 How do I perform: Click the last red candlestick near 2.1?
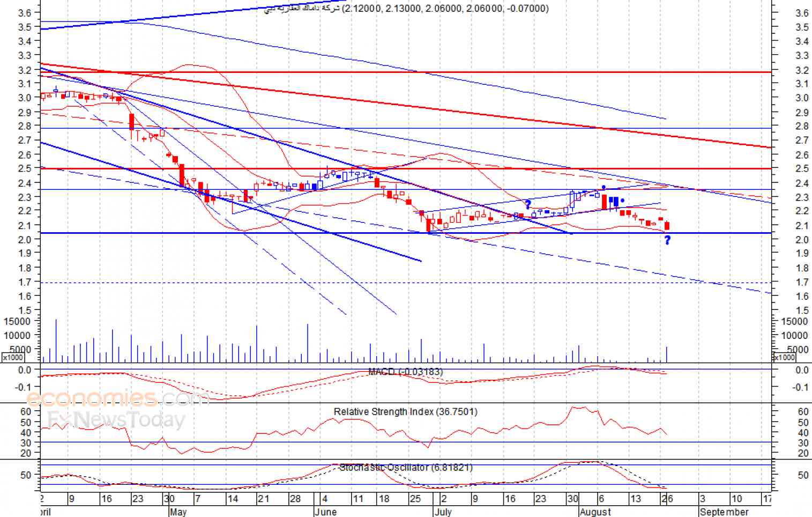pos(667,226)
